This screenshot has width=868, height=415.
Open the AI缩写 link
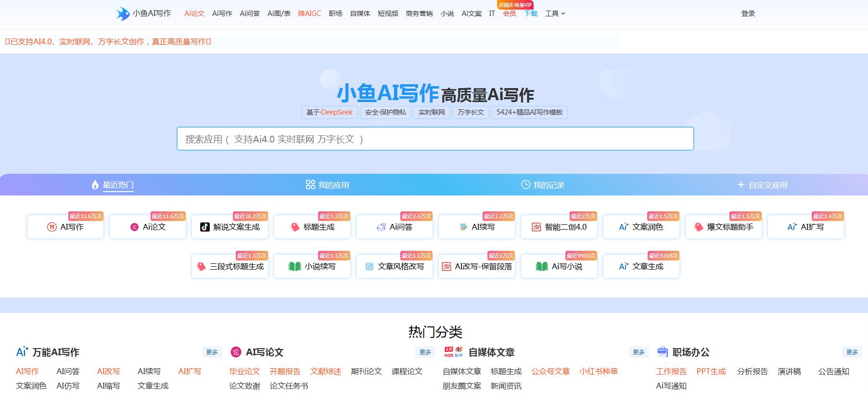click(108, 386)
